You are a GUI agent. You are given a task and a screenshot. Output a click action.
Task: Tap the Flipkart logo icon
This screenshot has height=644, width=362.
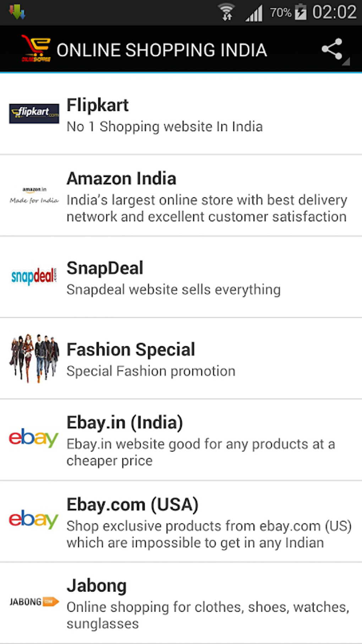(34, 114)
